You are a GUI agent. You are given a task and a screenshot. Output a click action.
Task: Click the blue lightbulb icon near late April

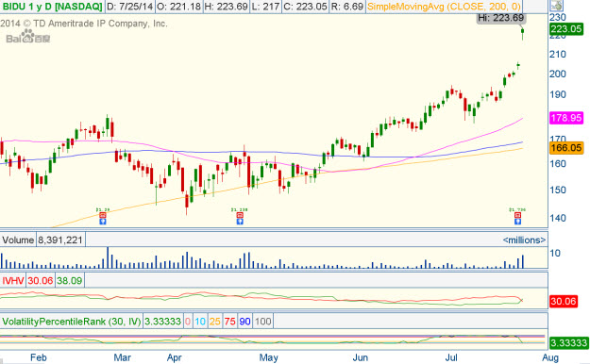(x=240, y=222)
